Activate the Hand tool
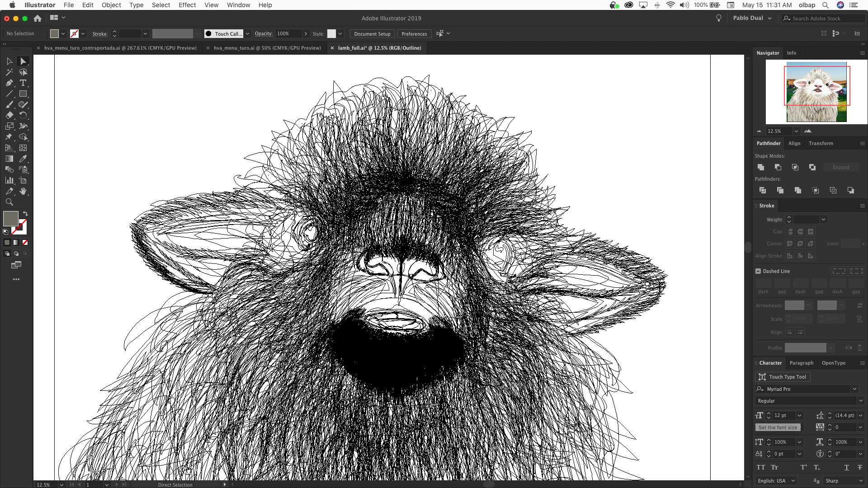868x488 pixels. (23, 191)
